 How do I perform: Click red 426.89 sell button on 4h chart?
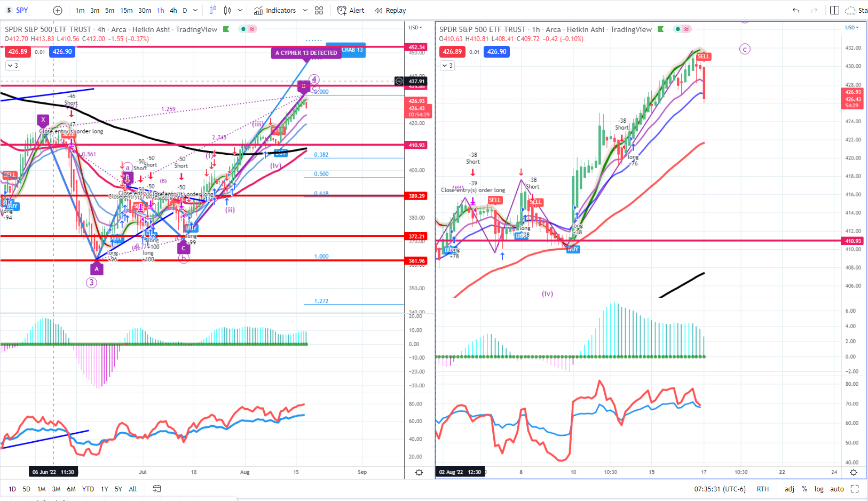click(x=18, y=52)
